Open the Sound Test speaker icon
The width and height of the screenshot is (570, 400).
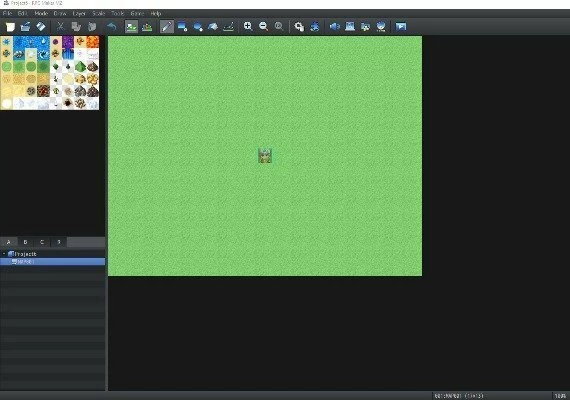[334, 27]
